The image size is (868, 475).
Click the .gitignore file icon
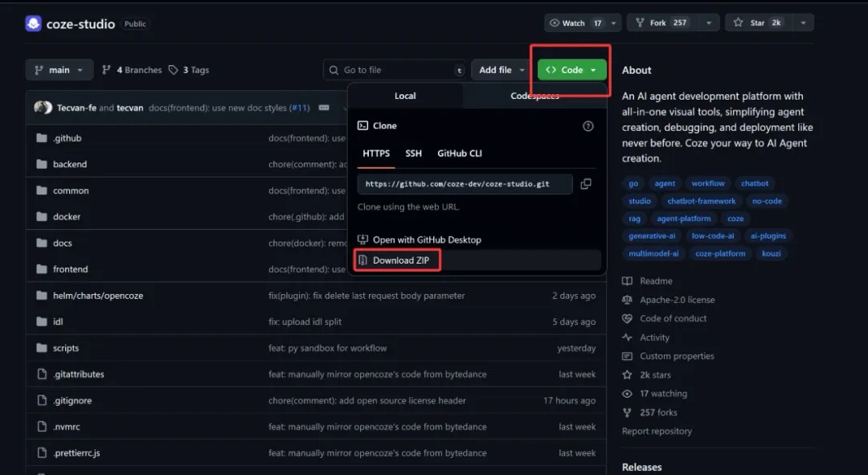42,400
